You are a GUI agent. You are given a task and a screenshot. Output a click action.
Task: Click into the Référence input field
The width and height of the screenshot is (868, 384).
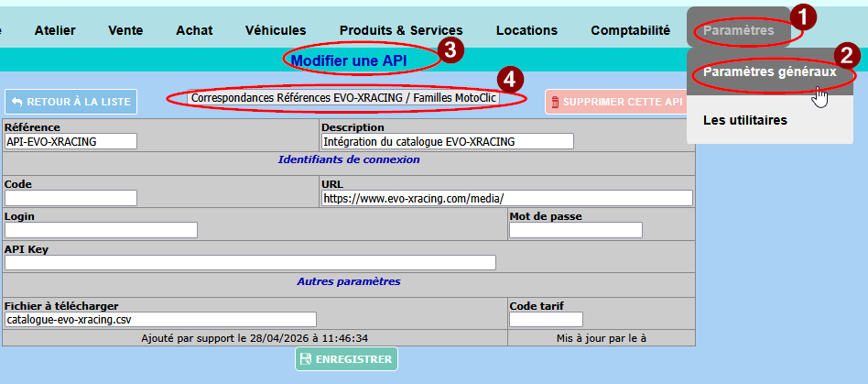(71, 141)
